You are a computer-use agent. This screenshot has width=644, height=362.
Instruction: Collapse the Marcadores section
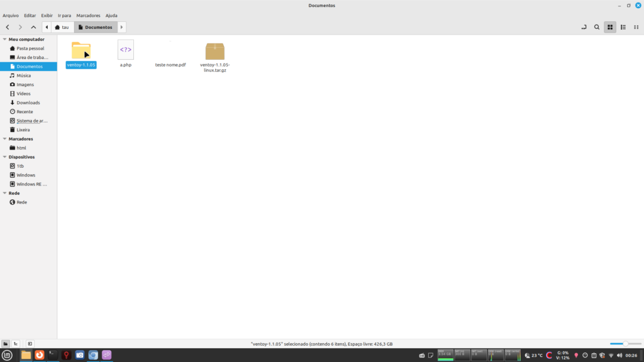(4, 139)
